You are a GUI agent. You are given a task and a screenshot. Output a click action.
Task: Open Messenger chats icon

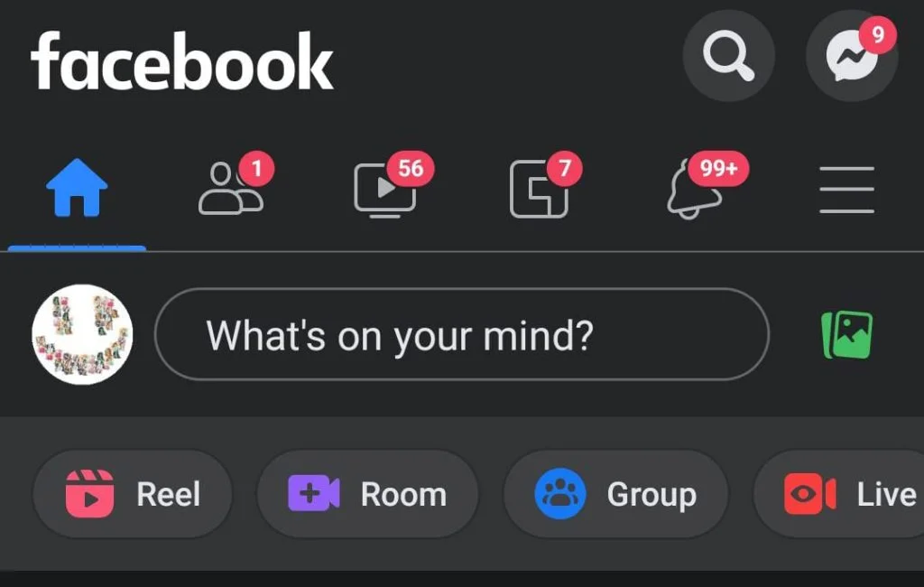coord(852,55)
